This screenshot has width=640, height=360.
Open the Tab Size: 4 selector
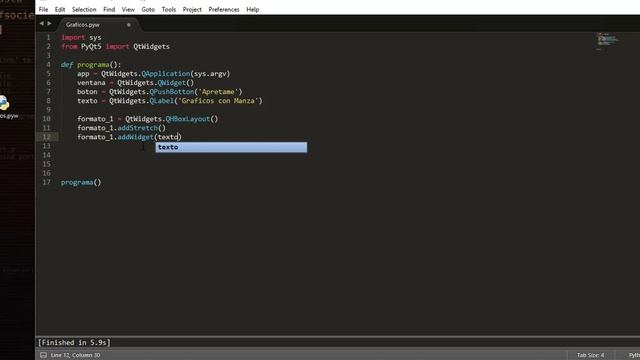tap(590, 355)
